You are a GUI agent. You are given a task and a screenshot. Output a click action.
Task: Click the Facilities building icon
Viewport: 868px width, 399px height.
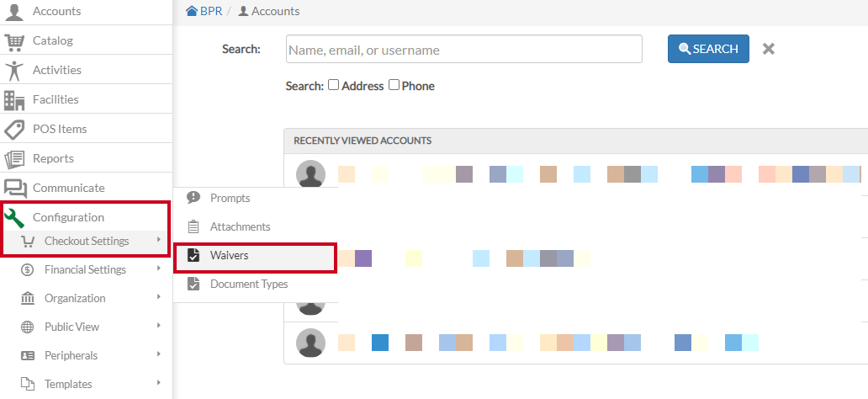[x=14, y=99]
